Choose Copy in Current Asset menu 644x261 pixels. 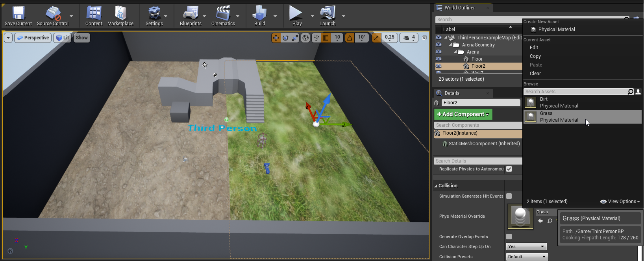[535, 56]
